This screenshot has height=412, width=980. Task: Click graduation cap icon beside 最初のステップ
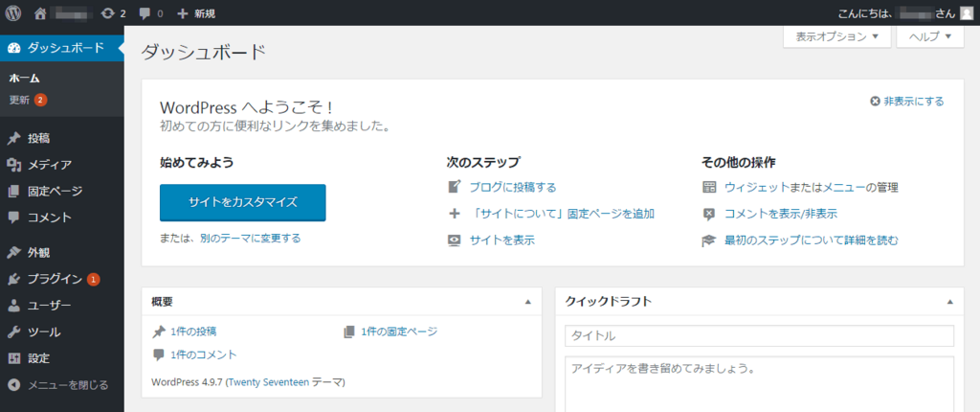coord(709,240)
